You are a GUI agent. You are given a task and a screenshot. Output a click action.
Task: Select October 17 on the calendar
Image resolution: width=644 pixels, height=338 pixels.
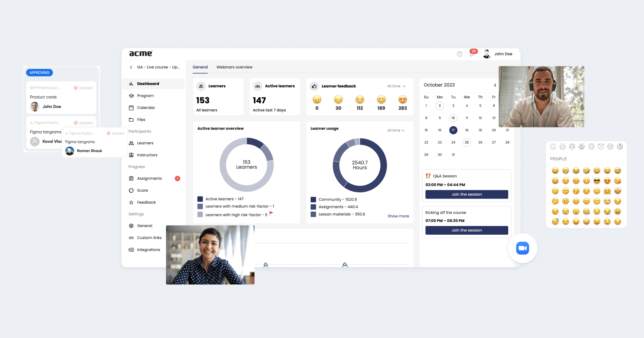click(x=453, y=130)
